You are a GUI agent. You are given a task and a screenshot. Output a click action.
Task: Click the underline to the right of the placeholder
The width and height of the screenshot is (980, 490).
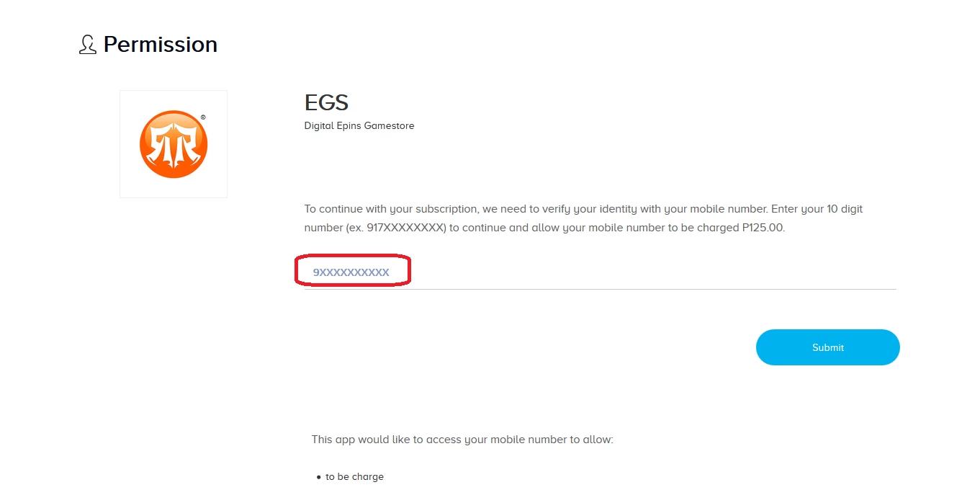[653, 289]
